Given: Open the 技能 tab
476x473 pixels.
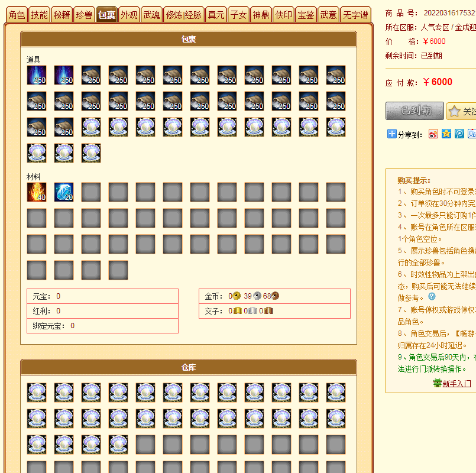Looking at the screenshot, I should point(39,15).
